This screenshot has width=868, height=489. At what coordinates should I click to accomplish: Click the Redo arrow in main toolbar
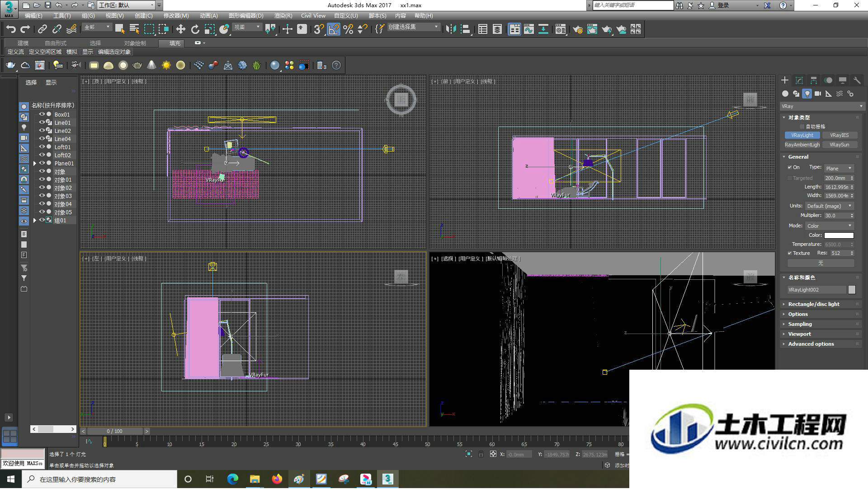point(25,29)
